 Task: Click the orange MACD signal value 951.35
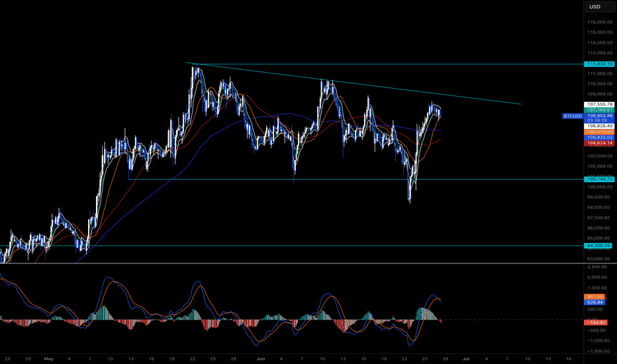594,296
